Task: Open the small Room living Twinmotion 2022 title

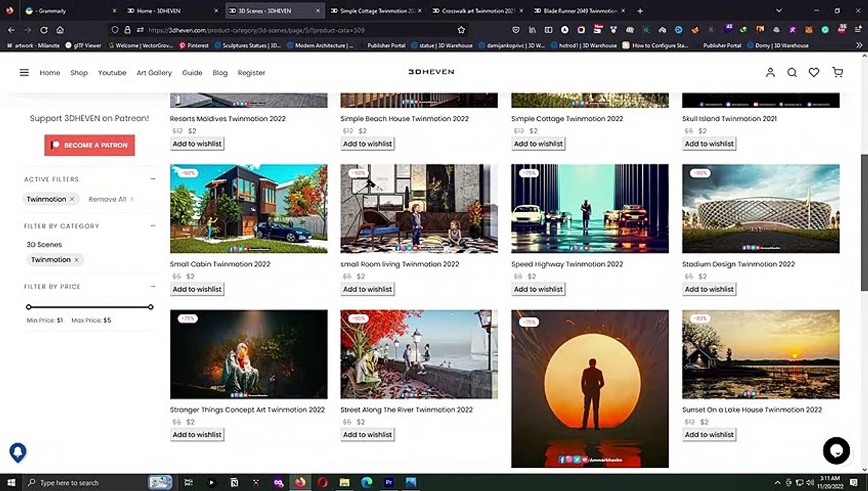Action: 400,265
